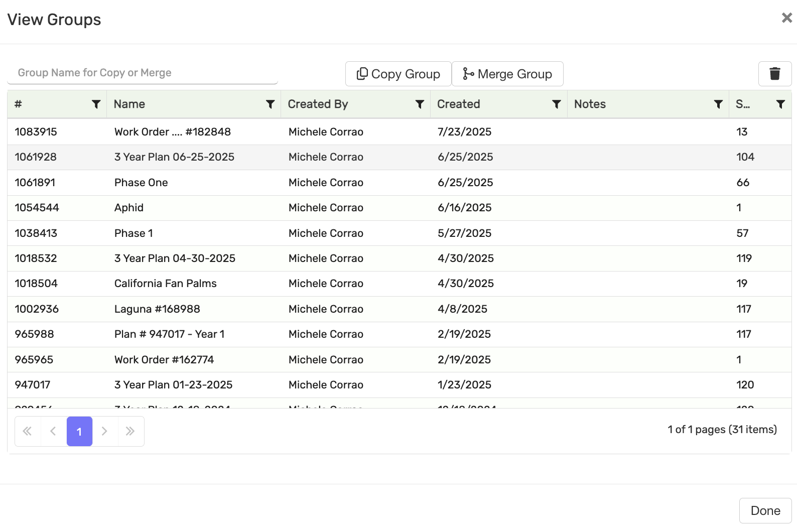Select the California Fan Palms group row
This screenshot has width=797, height=532.
(x=166, y=284)
